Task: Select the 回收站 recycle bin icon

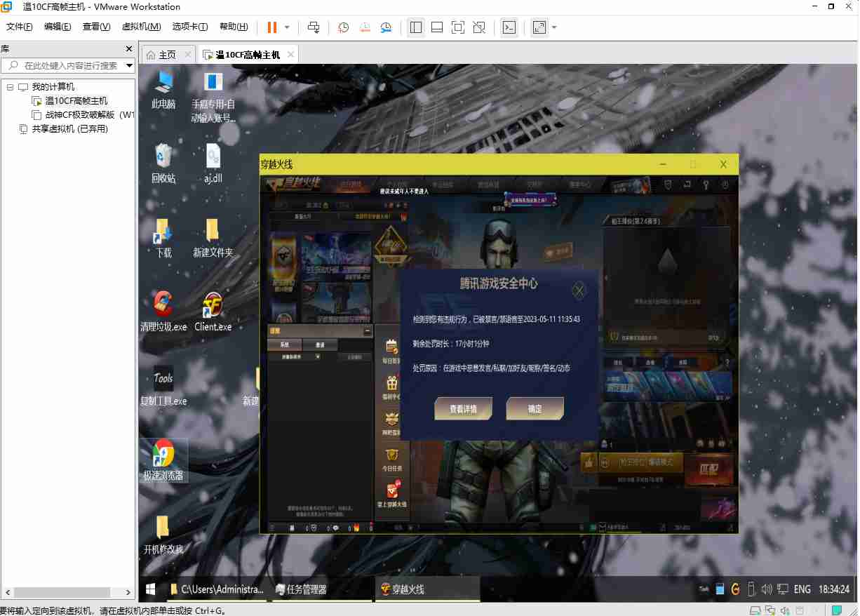Action: (x=163, y=163)
